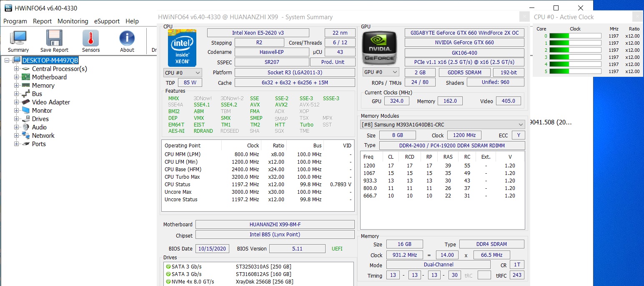Image resolution: width=644 pixels, height=286 pixels.
Task: Click the Intel B85 (Lynx Point) chipset field
Action: pos(275,235)
